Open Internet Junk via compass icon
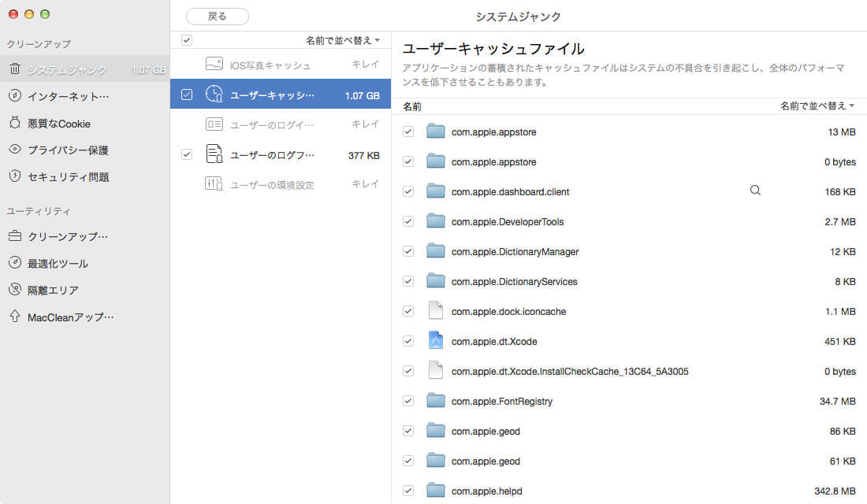867x504 pixels. [x=15, y=96]
